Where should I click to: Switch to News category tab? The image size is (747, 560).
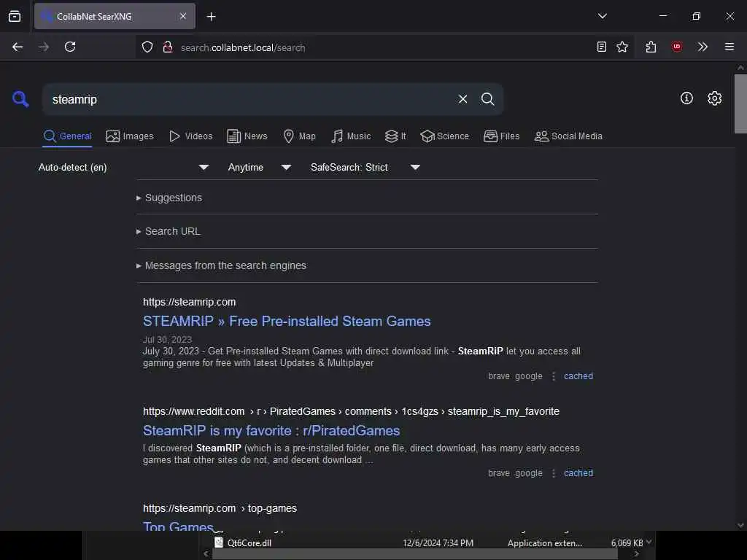247,136
